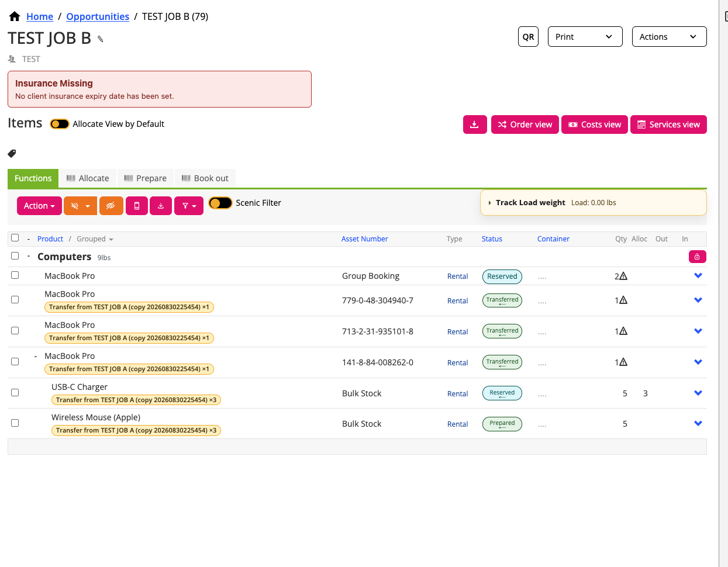Open the pink filter funnel dropdown

point(189,206)
